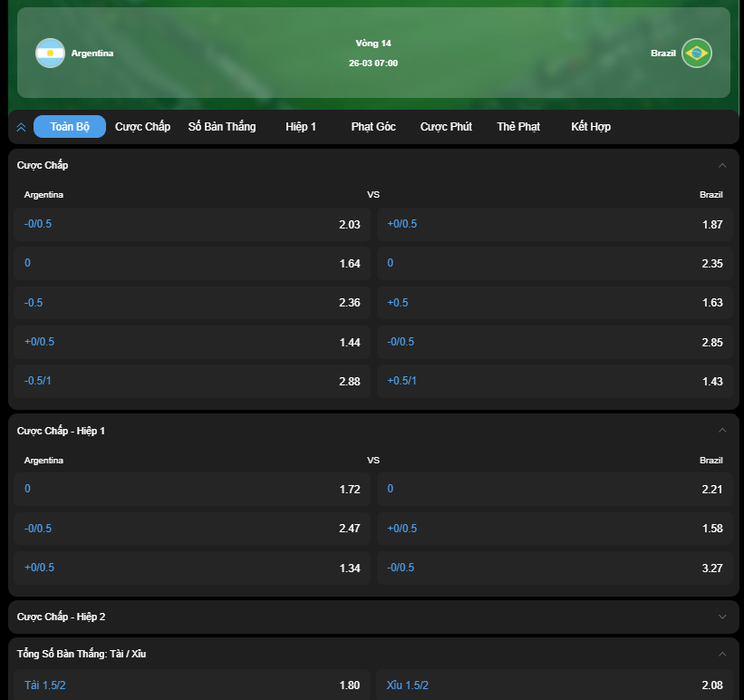Viewport: 744px width, 700px height.
Task: Select first-half Brazil -0/0.5 at 3.27
Action: point(555,568)
